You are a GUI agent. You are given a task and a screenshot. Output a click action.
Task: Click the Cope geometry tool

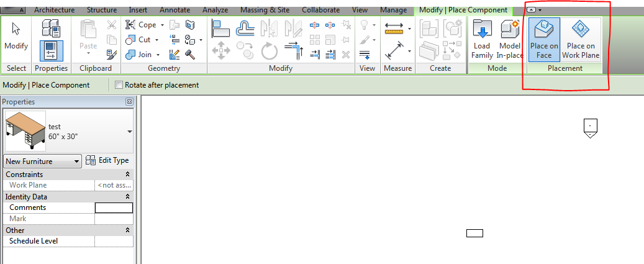[x=141, y=25]
